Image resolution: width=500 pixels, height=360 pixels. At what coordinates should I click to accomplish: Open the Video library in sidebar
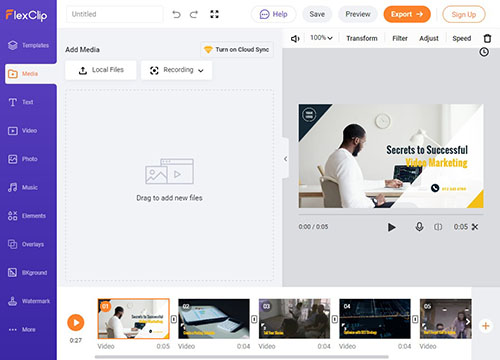coord(22,131)
